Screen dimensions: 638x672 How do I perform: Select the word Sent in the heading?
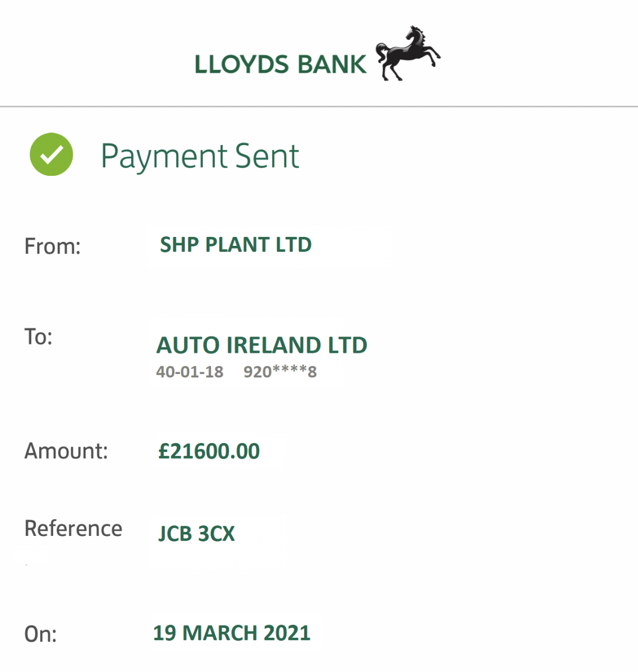tap(267, 156)
